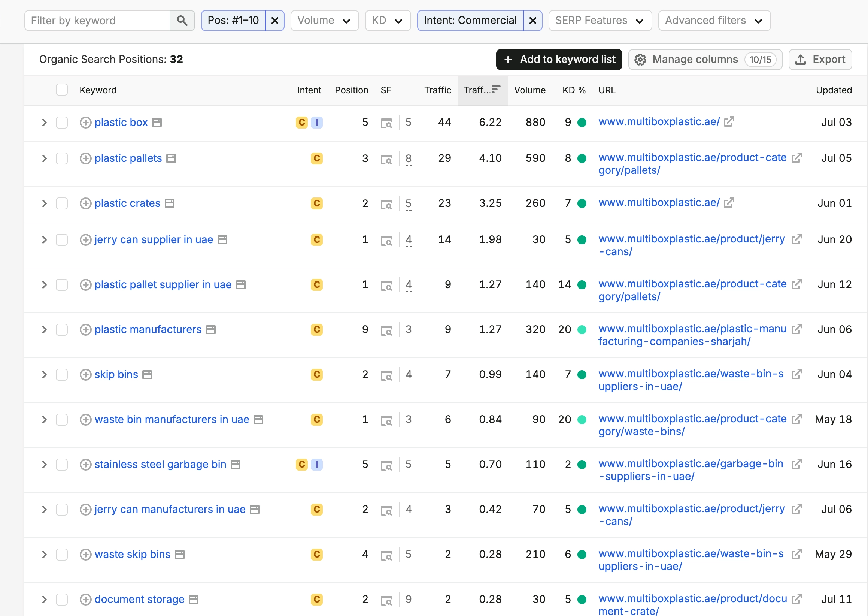Click SERP features search icon in plastic crates row
Viewport: 868px width, 616px height.
[x=386, y=205]
